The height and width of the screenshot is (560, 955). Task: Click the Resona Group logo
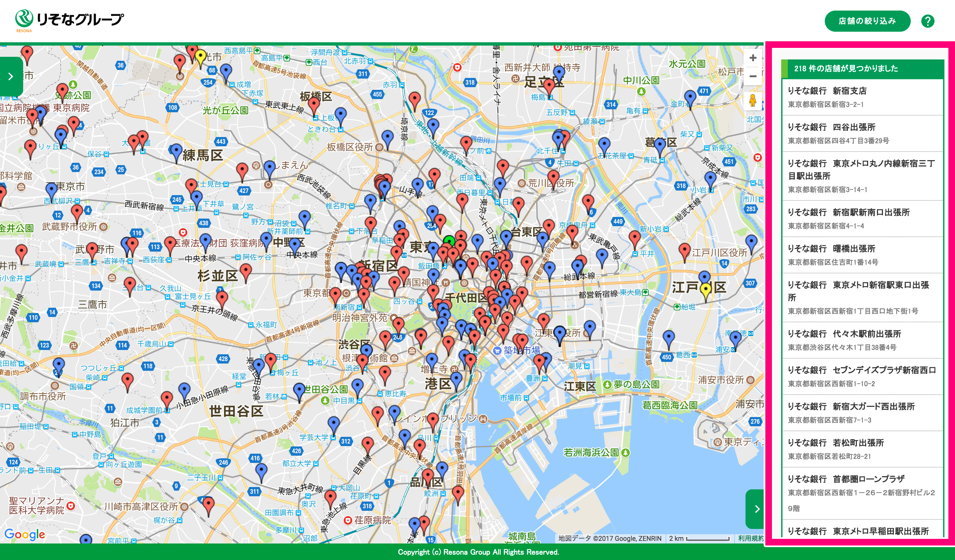tap(69, 20)
